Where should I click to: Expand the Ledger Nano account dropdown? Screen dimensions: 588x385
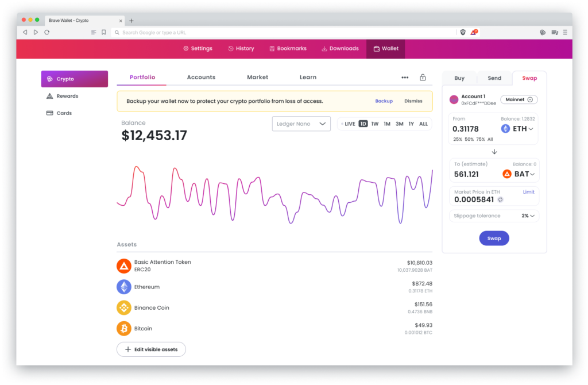[301, 124]
